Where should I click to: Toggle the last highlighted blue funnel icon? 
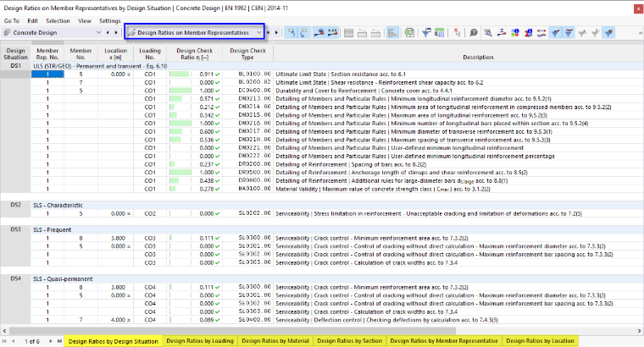pos(609,33)
